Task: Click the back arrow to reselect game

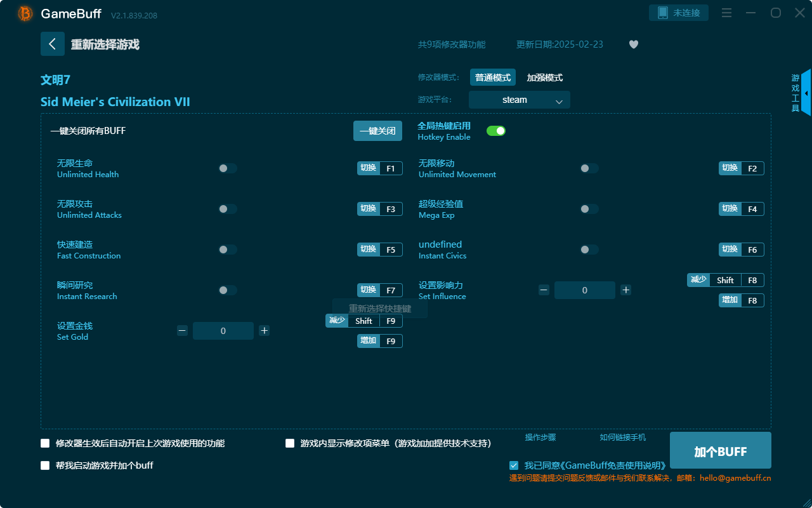Action: click(x=53, y=43)
